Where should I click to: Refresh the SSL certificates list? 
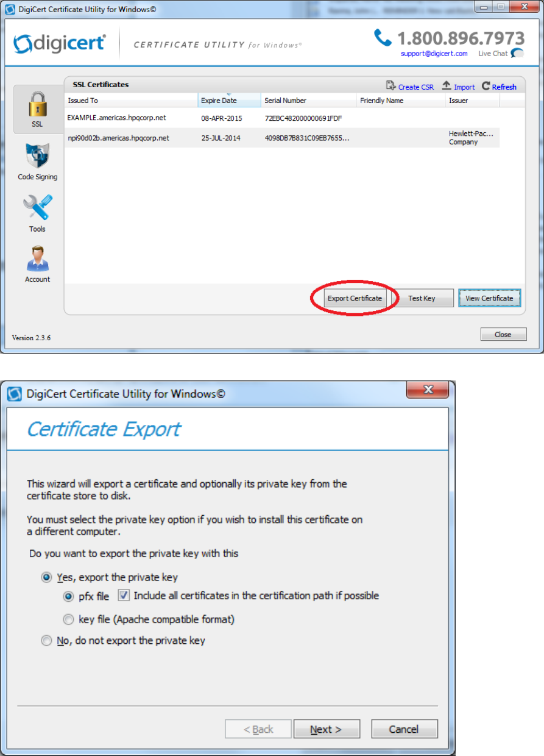pos(504,87)
